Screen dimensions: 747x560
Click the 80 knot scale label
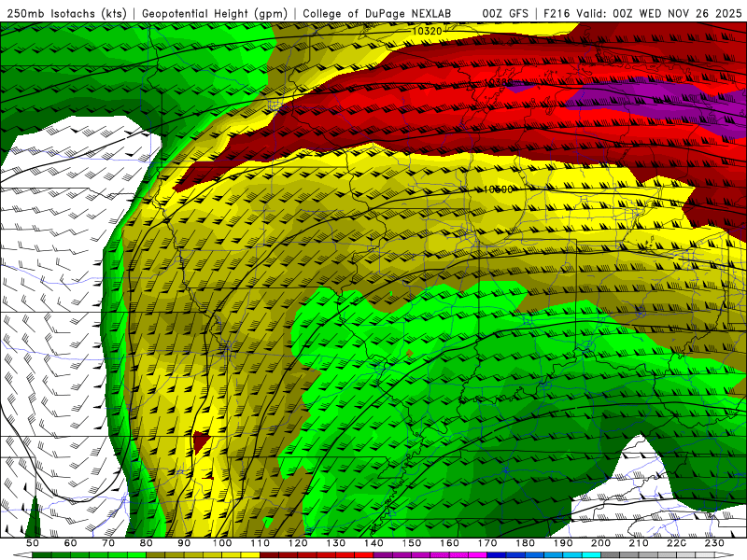click(147, 543)
